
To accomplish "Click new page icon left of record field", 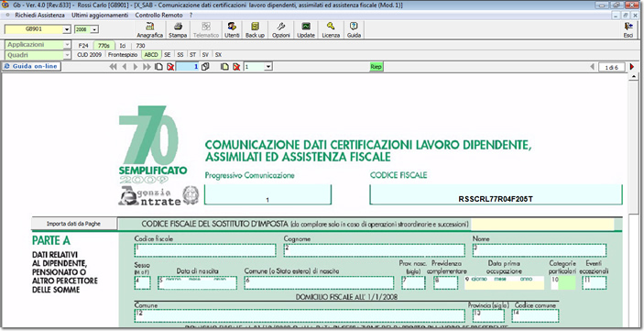I will point(158,67).
